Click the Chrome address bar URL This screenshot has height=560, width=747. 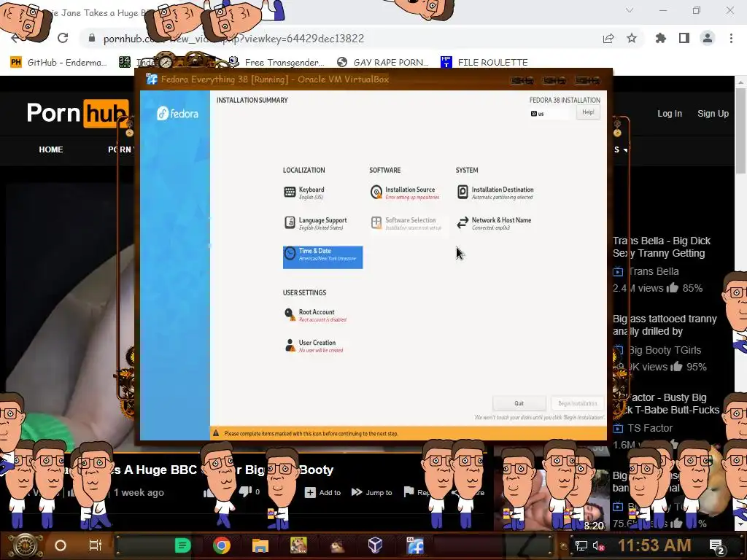(x=233, y=39)
